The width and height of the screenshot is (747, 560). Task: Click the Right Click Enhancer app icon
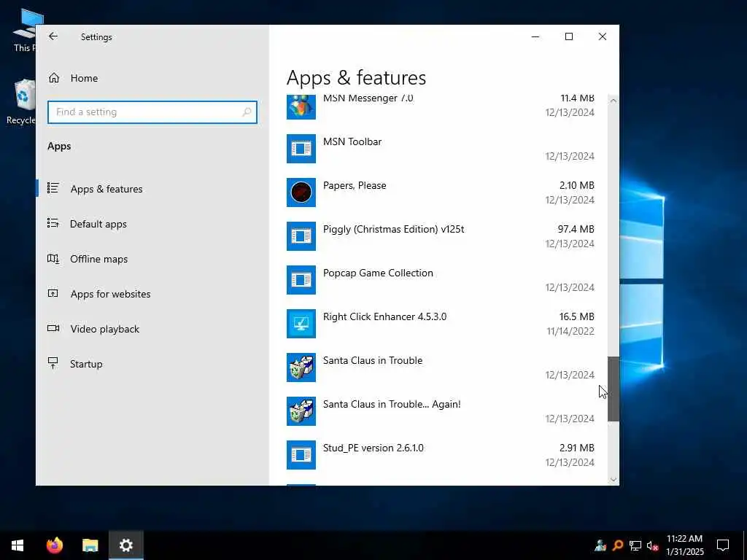[301, 324]
